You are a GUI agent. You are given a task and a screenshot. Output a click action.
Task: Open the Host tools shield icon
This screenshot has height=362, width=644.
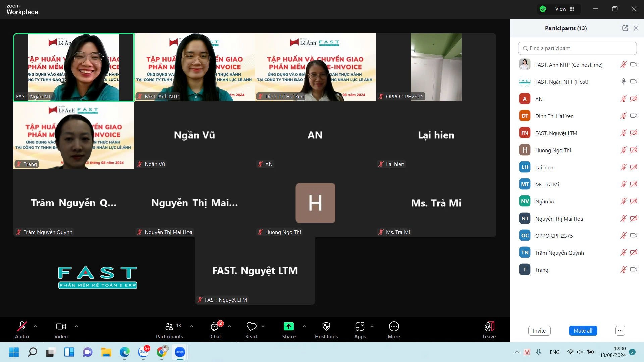click(x=326, y=327)
